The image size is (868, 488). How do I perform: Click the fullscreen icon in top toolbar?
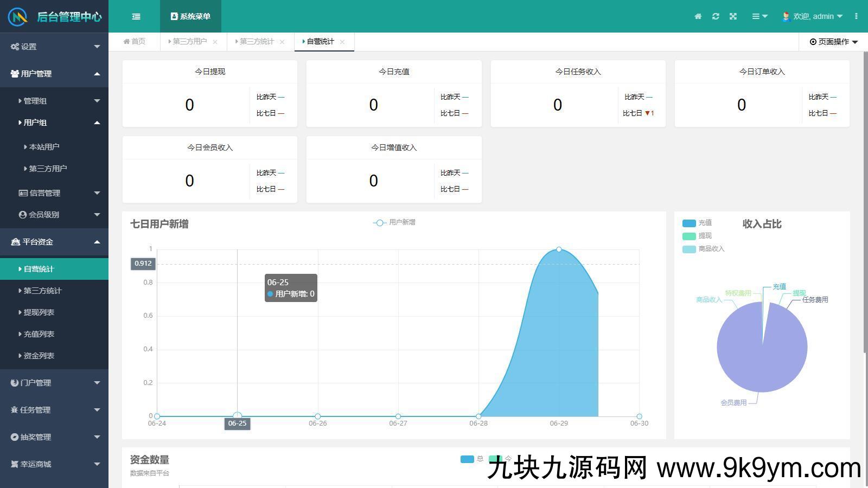coord(733,16)
